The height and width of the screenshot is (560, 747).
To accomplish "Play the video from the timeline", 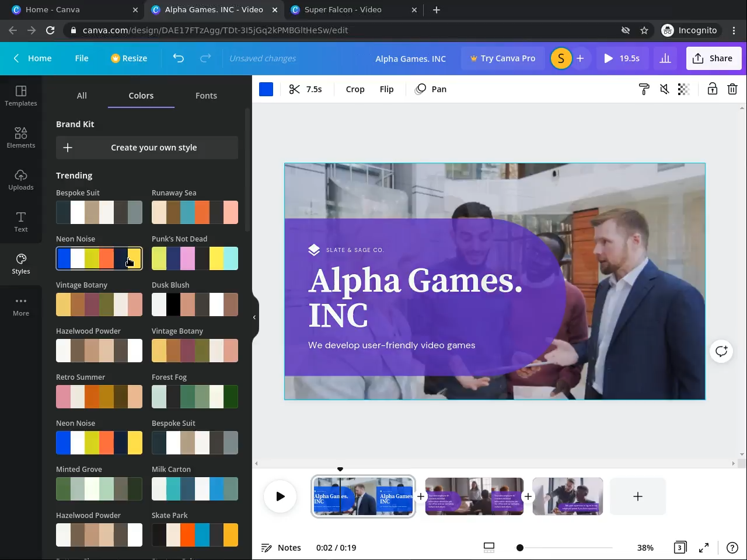I will 280,496.
